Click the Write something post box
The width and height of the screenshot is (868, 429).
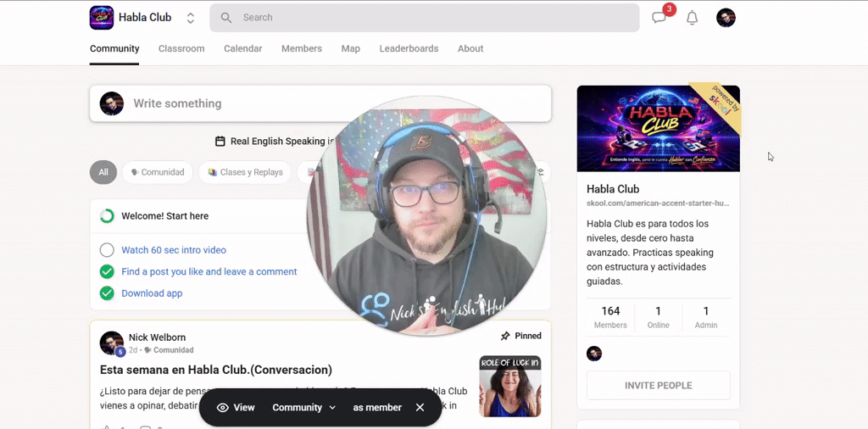pos(320,103)
